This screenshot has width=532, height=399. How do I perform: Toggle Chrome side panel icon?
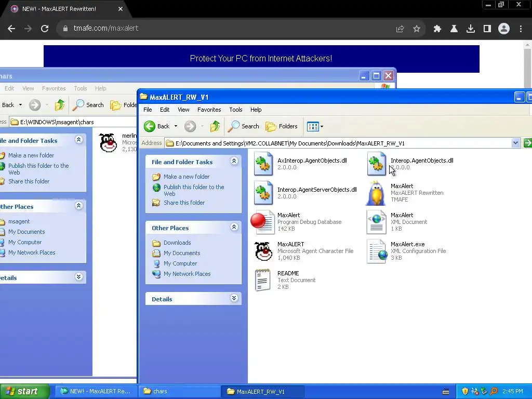pyautogui.click(x=487, y=29)
